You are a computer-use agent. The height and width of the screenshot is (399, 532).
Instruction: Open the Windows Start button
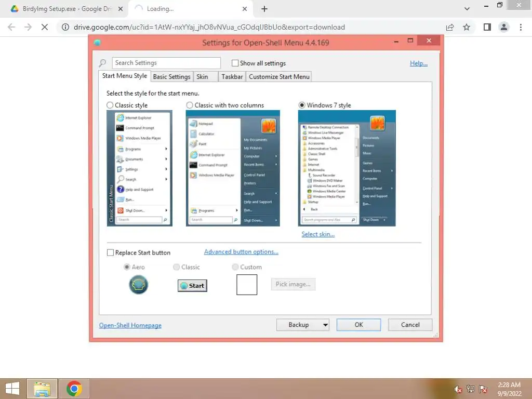pyautogui.click(x=12, y=389)
